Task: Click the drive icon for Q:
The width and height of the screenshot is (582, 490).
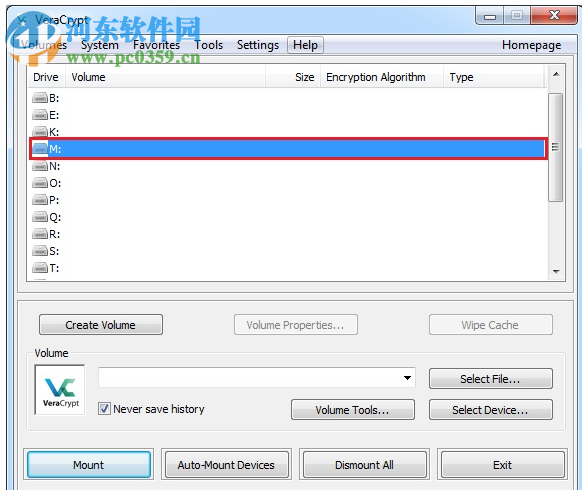Action: (40, 217)
